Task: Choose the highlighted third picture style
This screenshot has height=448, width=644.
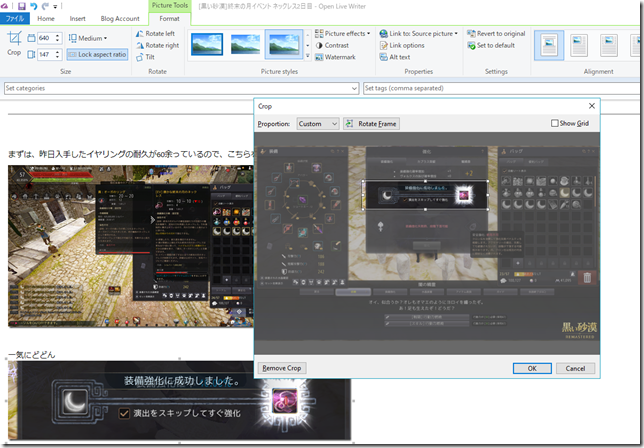Action: pyautogui.click(x=284, y=44)
